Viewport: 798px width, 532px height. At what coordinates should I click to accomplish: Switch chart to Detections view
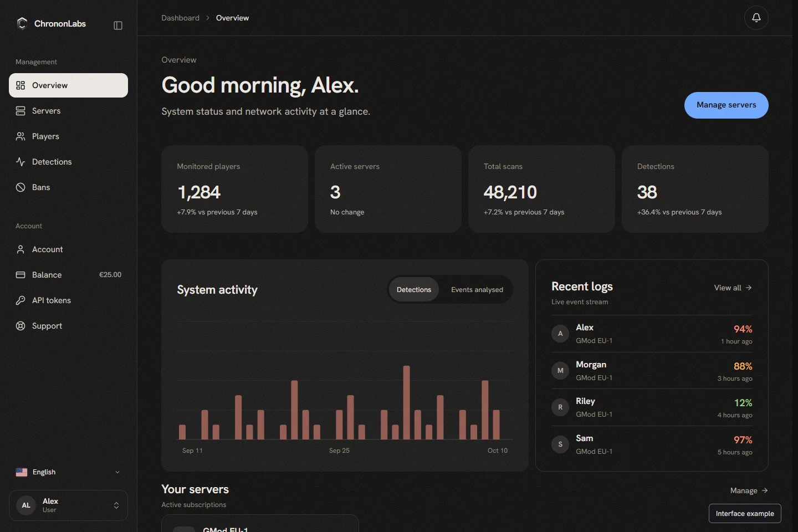point(414,290)
